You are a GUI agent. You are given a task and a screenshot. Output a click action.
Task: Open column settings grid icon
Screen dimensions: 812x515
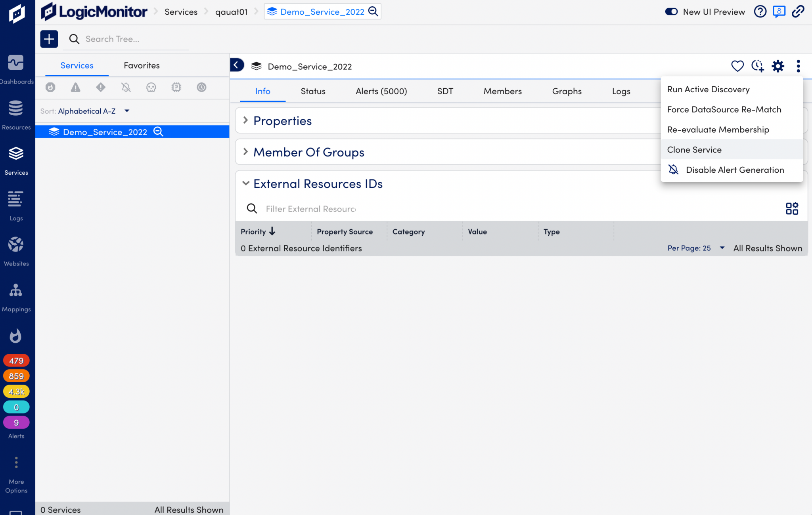[792, 208]
